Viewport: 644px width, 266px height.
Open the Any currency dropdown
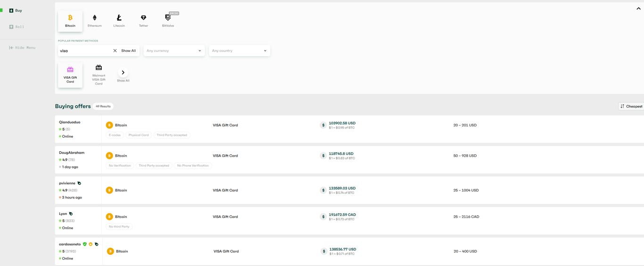tap(173, 51)
